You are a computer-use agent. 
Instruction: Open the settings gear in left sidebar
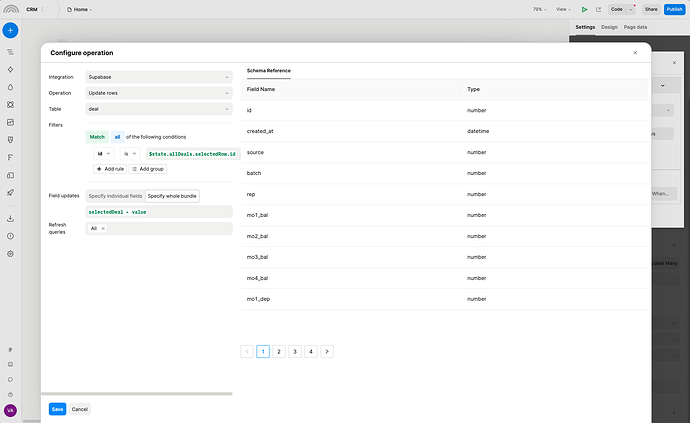pos(10,253)
